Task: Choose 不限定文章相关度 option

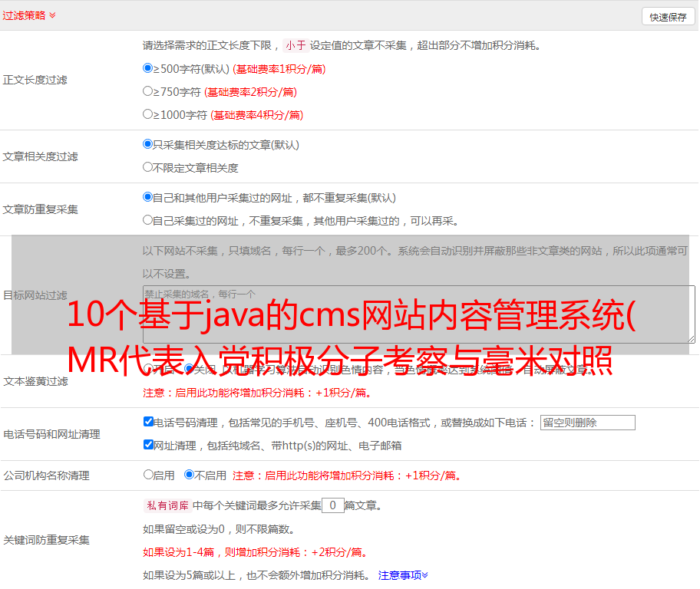Action: [x=148, y=167]
